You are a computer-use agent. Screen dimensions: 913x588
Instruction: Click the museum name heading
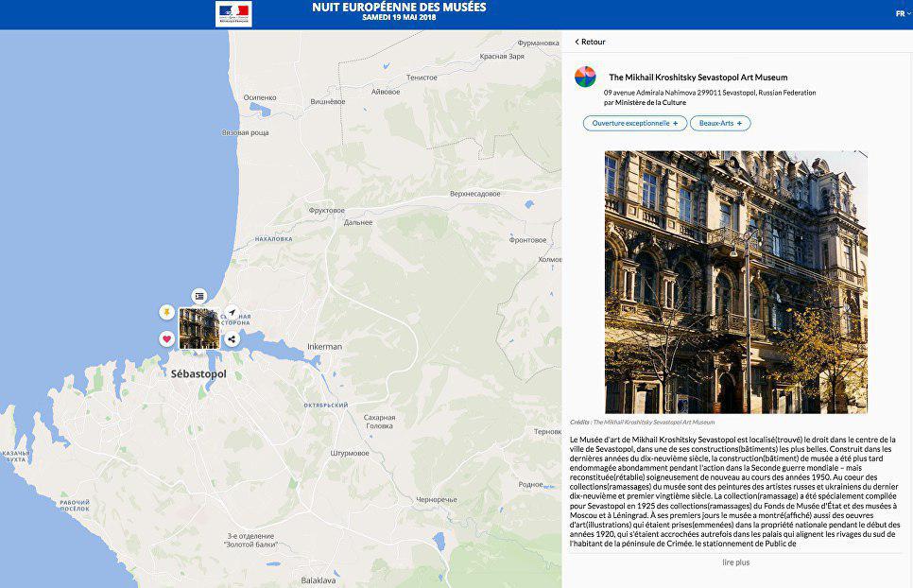(x=698, y=78)
